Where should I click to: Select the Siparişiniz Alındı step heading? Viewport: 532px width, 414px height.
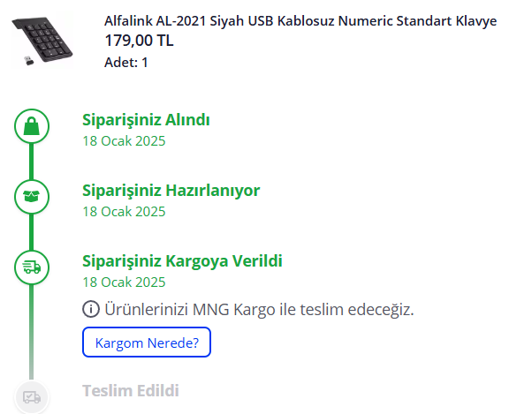pos(146,120)
